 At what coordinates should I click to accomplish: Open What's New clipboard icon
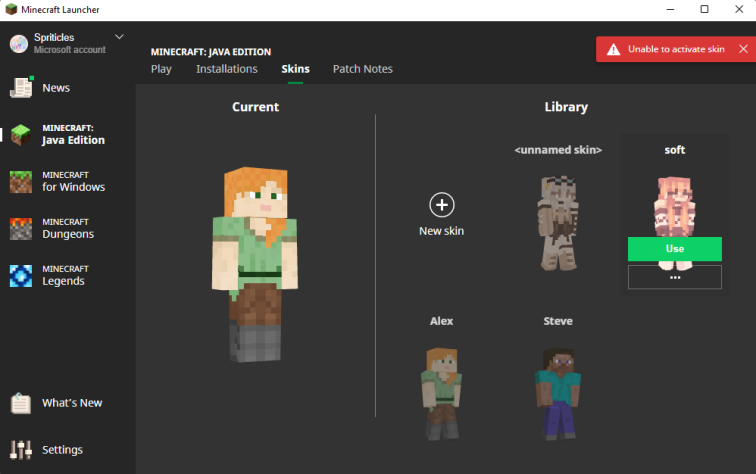tap(21, 403)
